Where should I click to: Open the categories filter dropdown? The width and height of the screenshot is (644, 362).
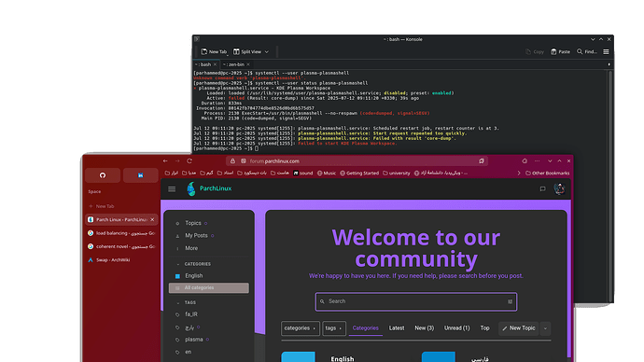(x=301, y=327)
